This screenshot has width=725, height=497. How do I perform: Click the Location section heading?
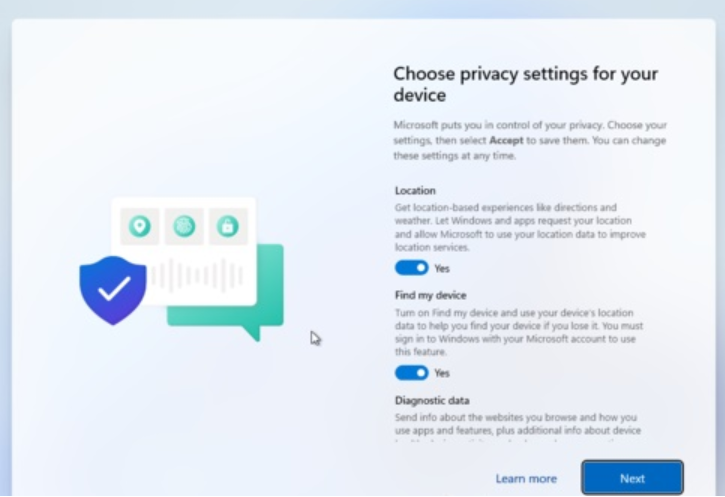[415, 190]
